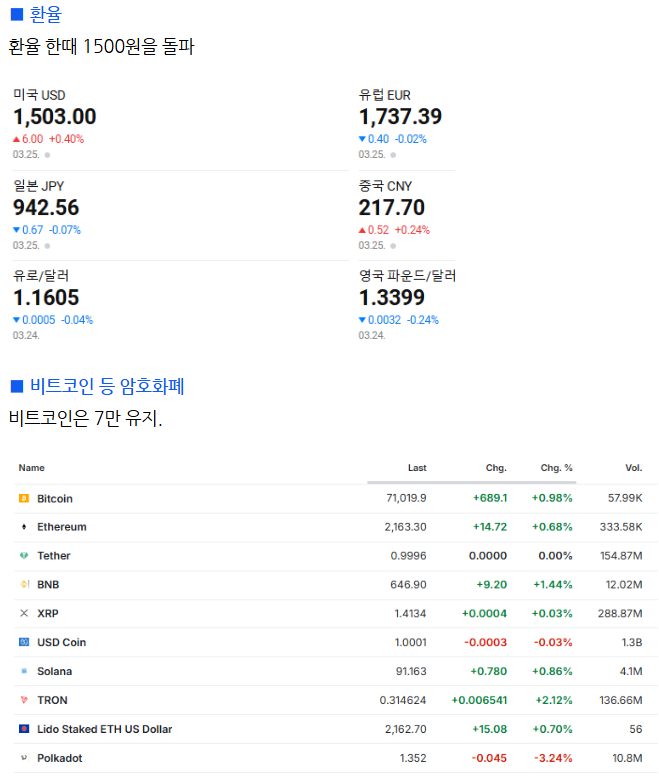Click the USD Coin icon
Viewport: 659px width, 781px height.
click(x=24, y=642)
